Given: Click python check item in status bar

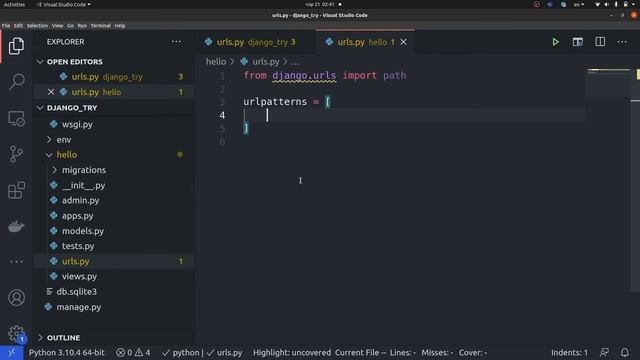Looking at the screenshot, I should point(181,353).
